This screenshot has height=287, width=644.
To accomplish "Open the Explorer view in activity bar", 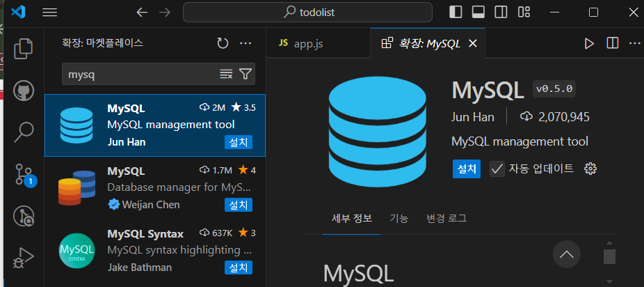I will 24,48.
